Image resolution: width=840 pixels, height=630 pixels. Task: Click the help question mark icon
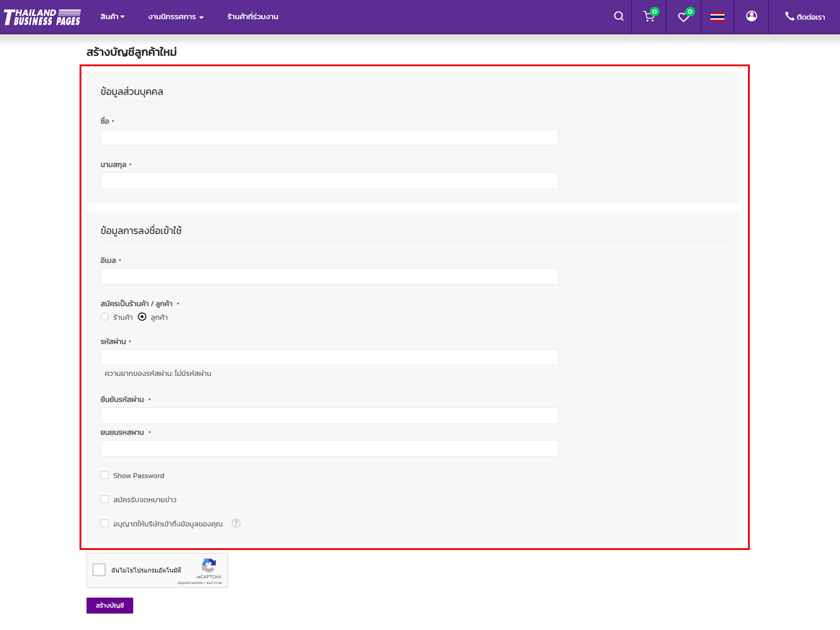pos(236,523)
